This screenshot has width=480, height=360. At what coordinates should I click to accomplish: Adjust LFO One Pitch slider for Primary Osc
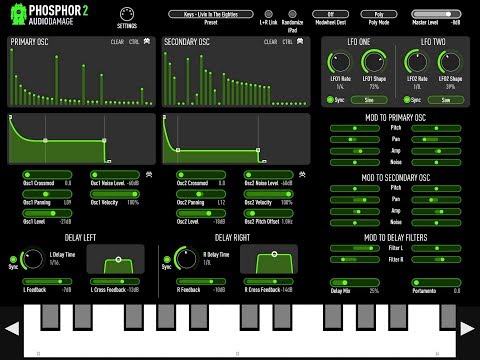pyautogui.click(x=355, y=128)
